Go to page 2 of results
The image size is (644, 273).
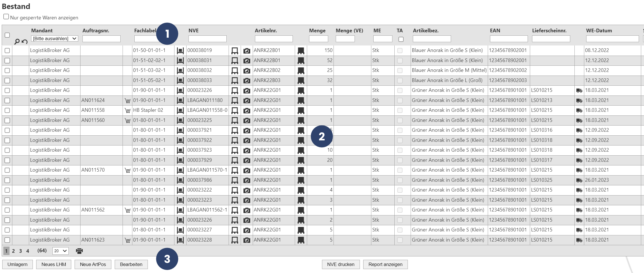click(13, 251)
